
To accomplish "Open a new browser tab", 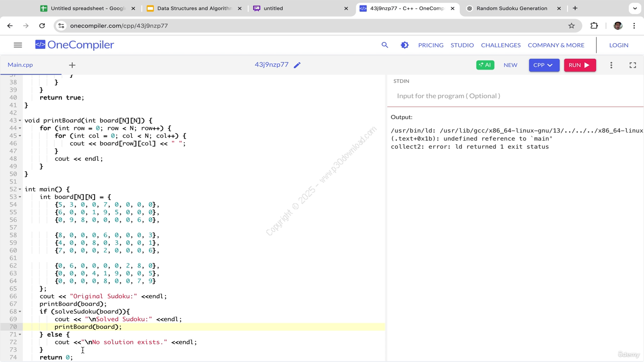I will (575, 8).
